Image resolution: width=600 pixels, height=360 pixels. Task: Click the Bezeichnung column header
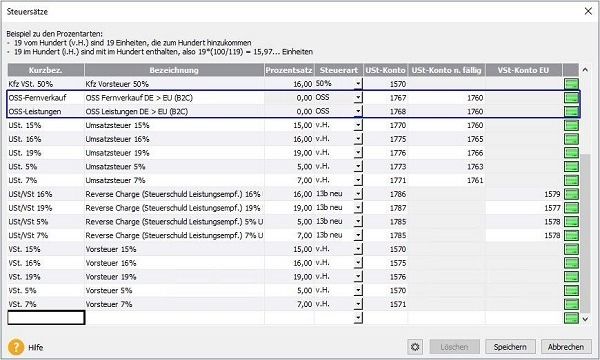tap(174, 70)
